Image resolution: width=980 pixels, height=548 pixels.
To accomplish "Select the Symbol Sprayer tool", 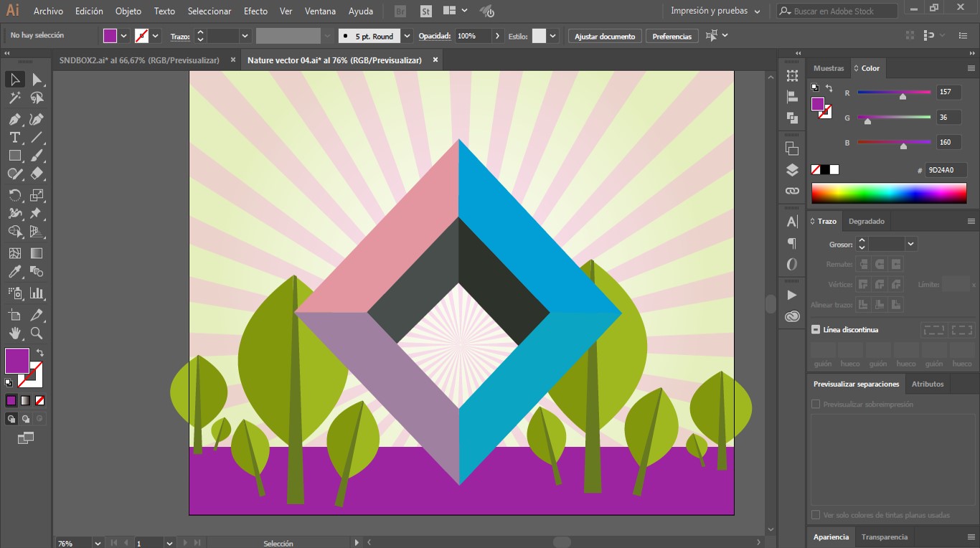I will tap(15, 293).
